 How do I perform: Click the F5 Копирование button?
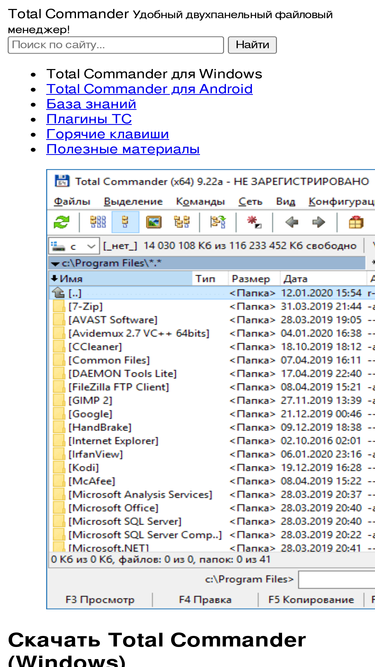point(311,600)
